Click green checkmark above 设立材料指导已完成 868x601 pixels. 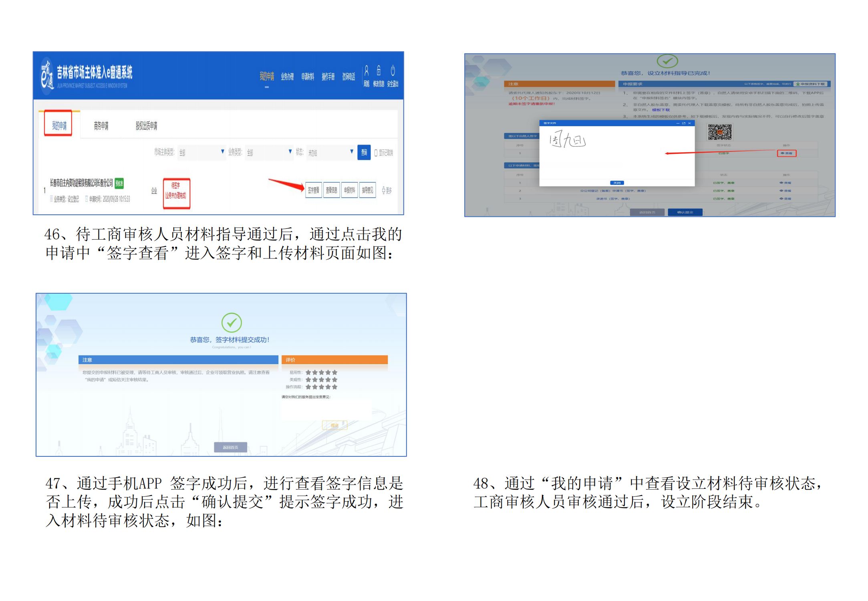pos(667,61)
